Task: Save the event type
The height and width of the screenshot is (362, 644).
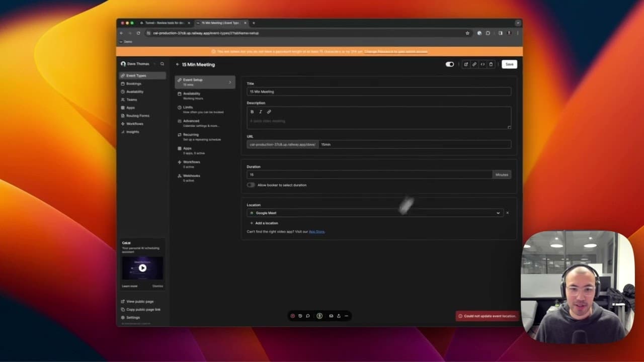Action: [x=509, y=64]
